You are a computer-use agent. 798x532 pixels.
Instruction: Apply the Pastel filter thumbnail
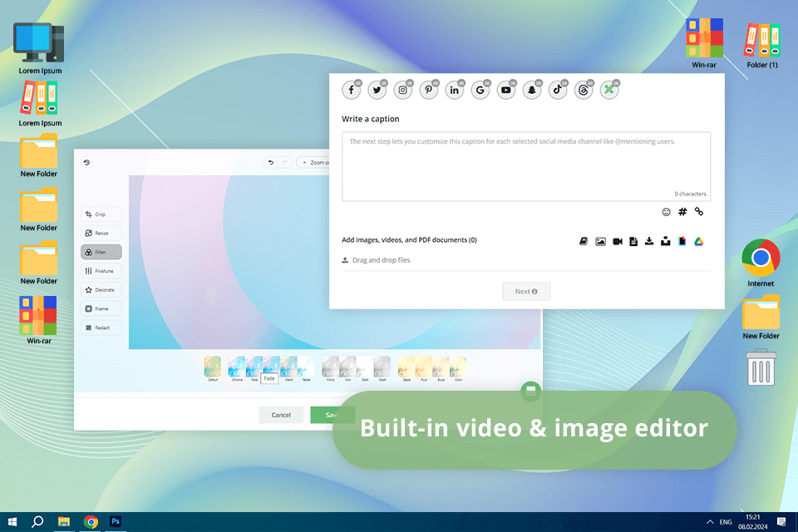306,368
